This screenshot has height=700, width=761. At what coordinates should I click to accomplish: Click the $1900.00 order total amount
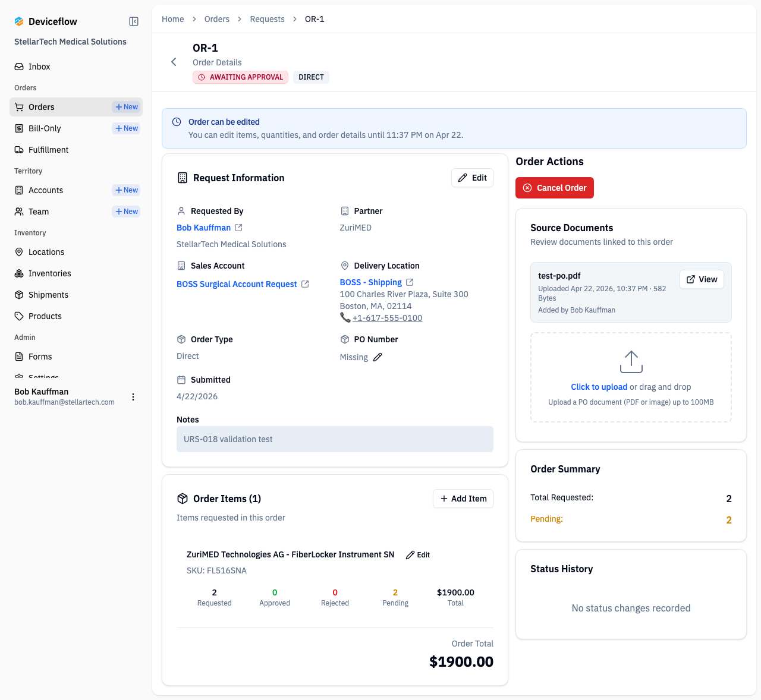tap(461, 661)
